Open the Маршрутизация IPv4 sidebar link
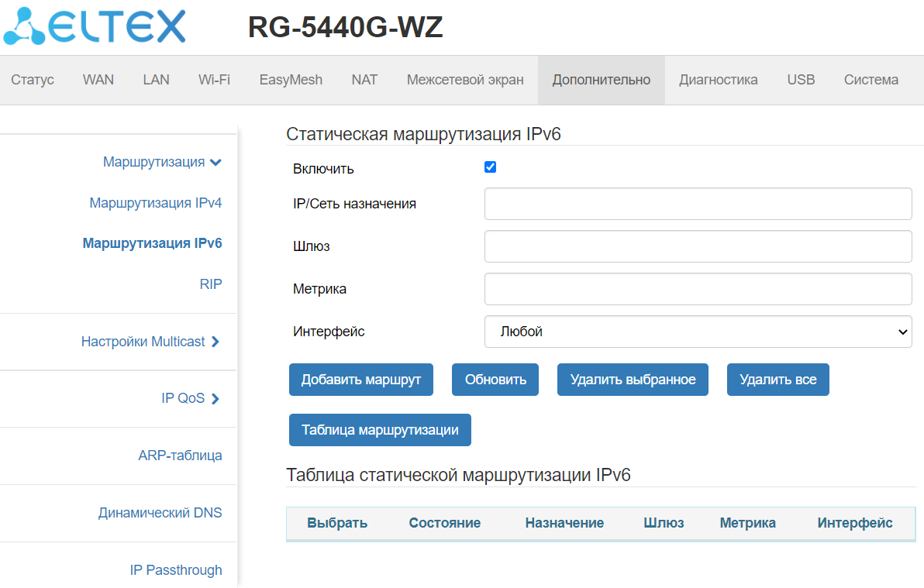924x588 pixels. tap(156, 203)
